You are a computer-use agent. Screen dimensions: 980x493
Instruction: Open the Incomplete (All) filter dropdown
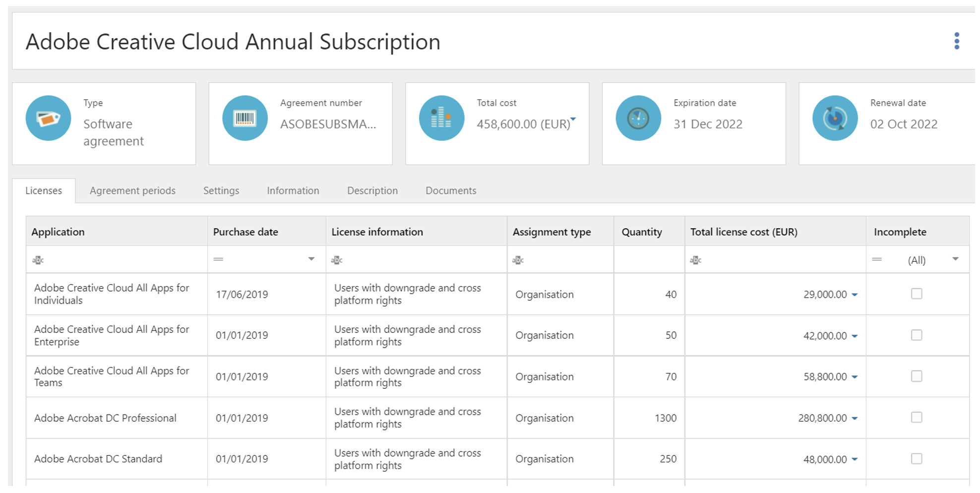coord(955,259)
